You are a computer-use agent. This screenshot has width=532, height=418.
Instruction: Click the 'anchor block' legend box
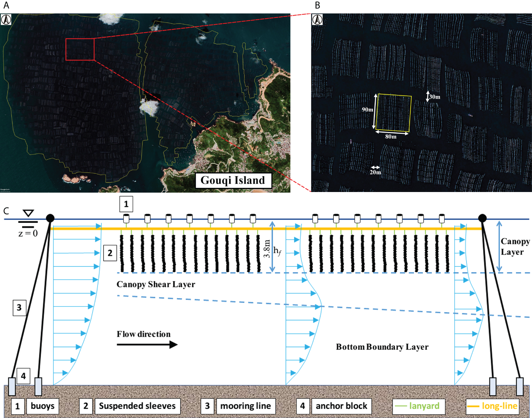(341, 406)
